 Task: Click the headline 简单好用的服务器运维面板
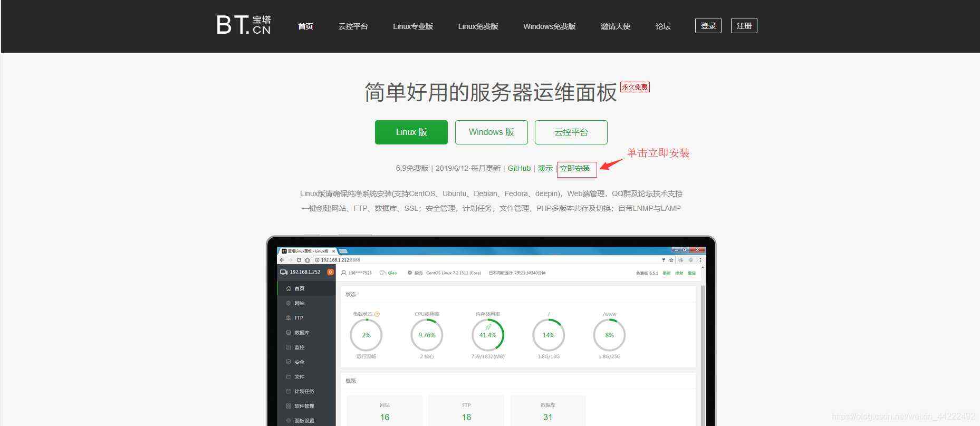491,93
